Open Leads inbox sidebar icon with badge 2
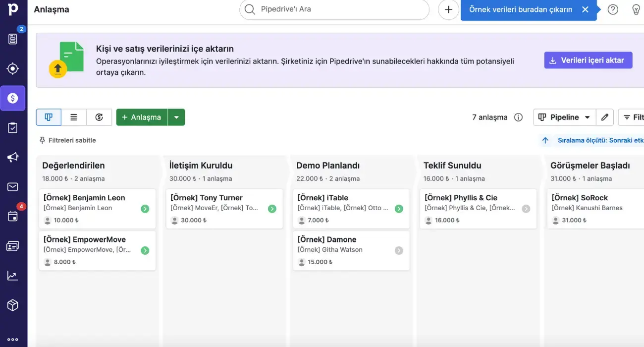Viewport: 644px width, 347px height. click(13, 39)
